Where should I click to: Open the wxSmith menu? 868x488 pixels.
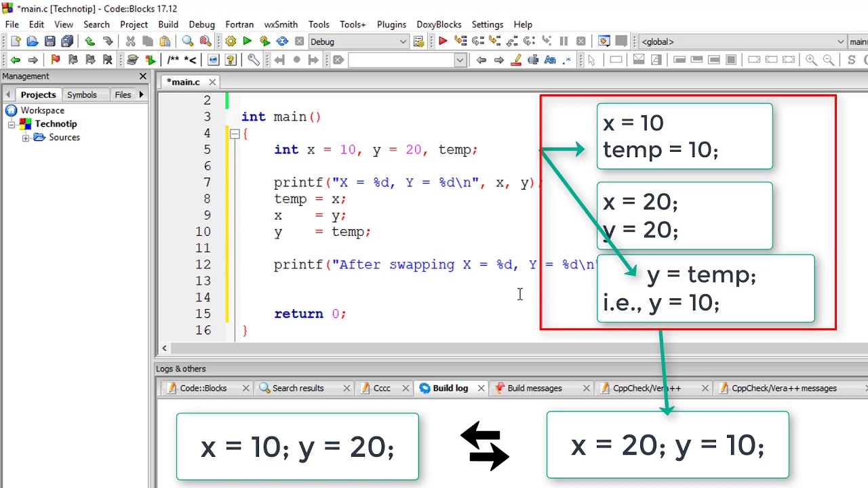point(280,24)
